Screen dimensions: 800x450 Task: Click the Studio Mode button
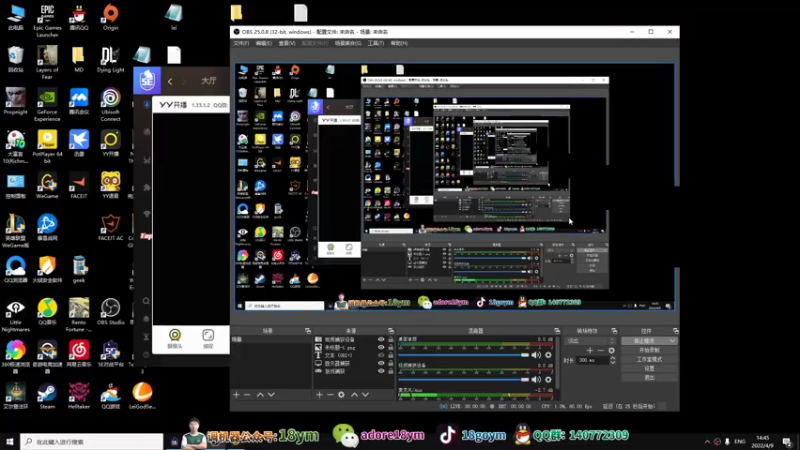tap(649, 359)
